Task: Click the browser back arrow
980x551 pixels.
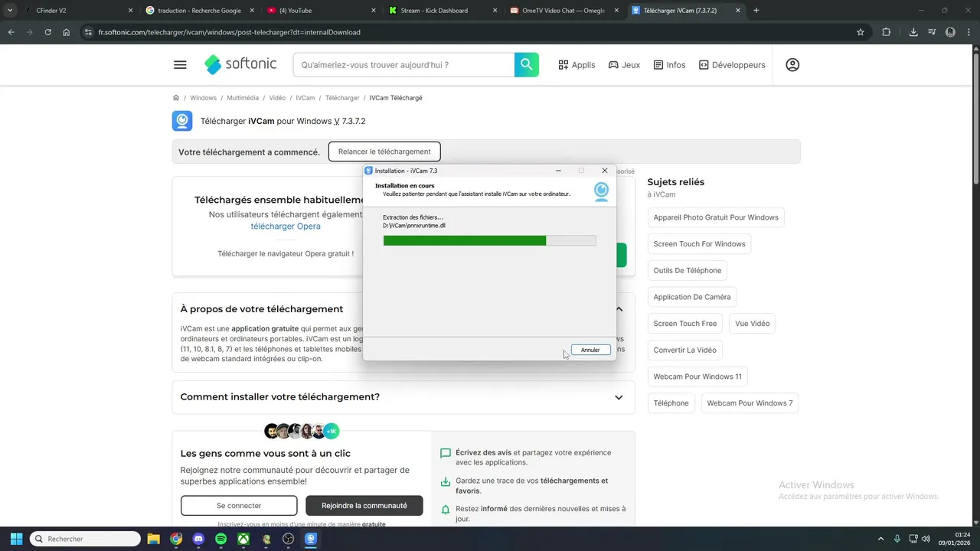Action: (11, 32)
